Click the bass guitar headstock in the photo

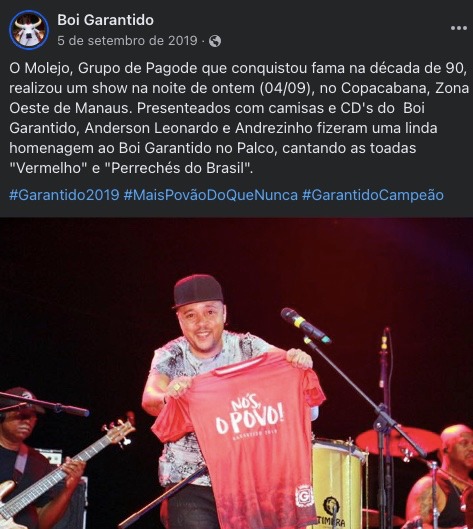119,432
